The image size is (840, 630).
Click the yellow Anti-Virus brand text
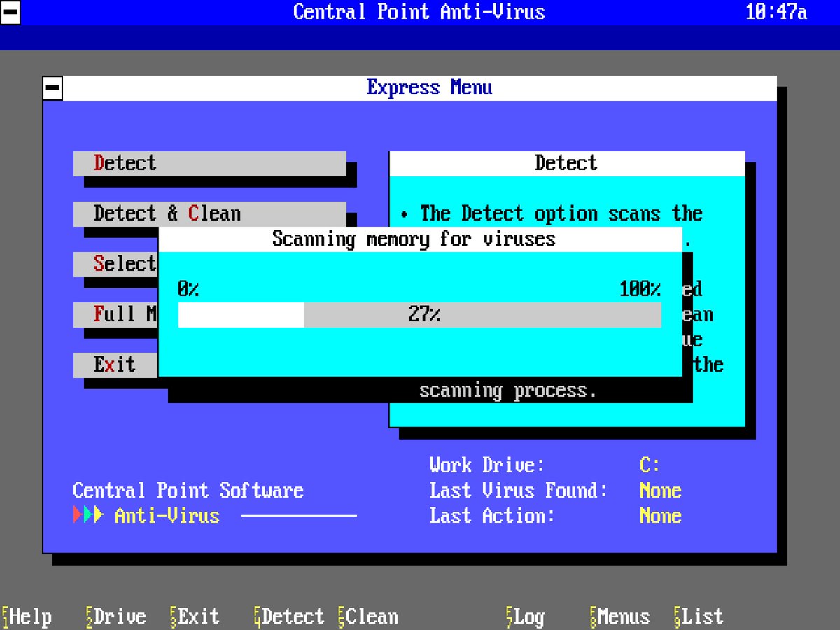pos(167,516)
